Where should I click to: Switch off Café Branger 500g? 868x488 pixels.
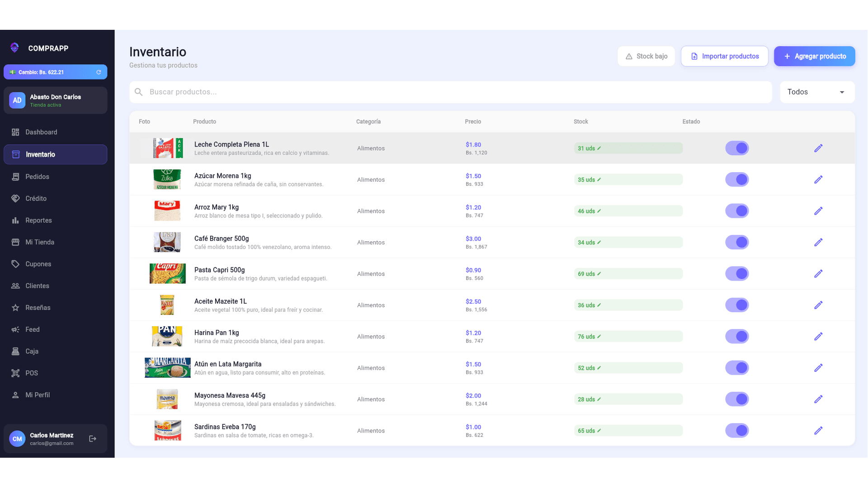(737, 242)
